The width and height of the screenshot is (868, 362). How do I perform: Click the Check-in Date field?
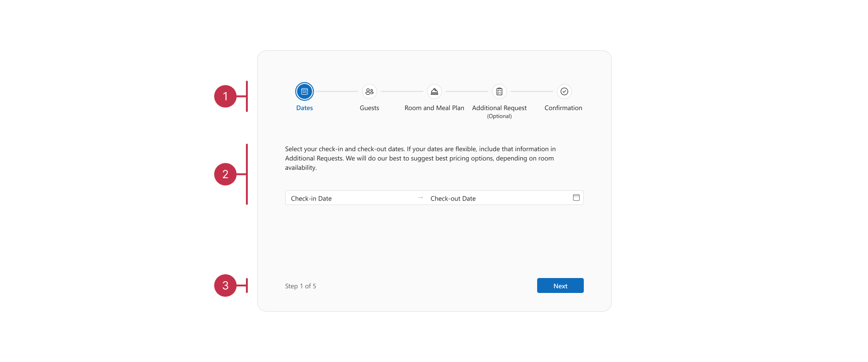(350, 198)
